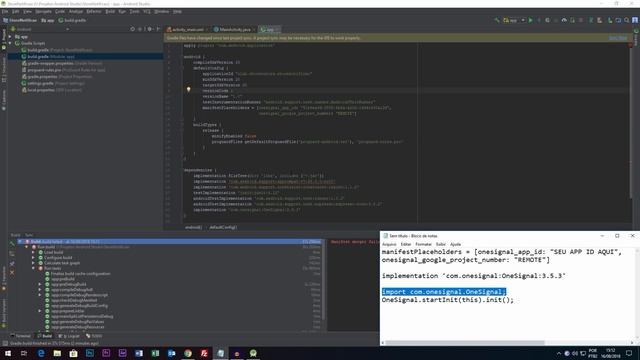Screen dimensions: 640x360
Task: Click the android{} breadcrumb below the editor
Action: (193, 227)
